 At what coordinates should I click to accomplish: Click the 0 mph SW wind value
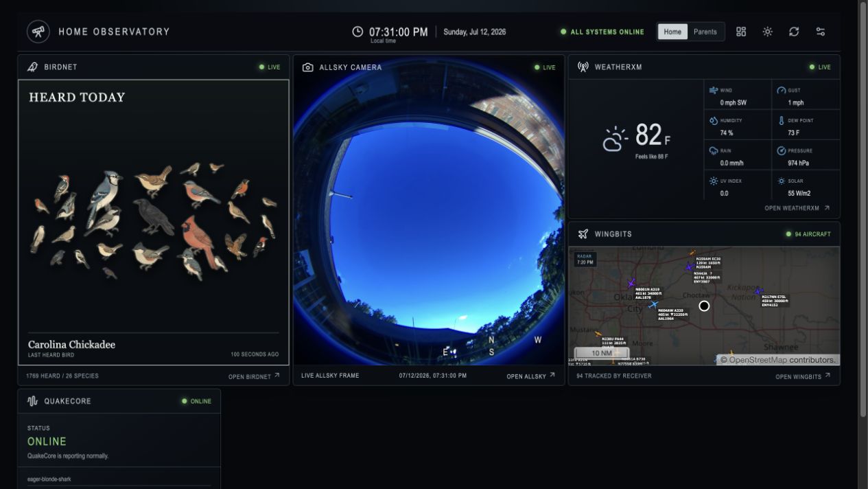pos(734,103)
